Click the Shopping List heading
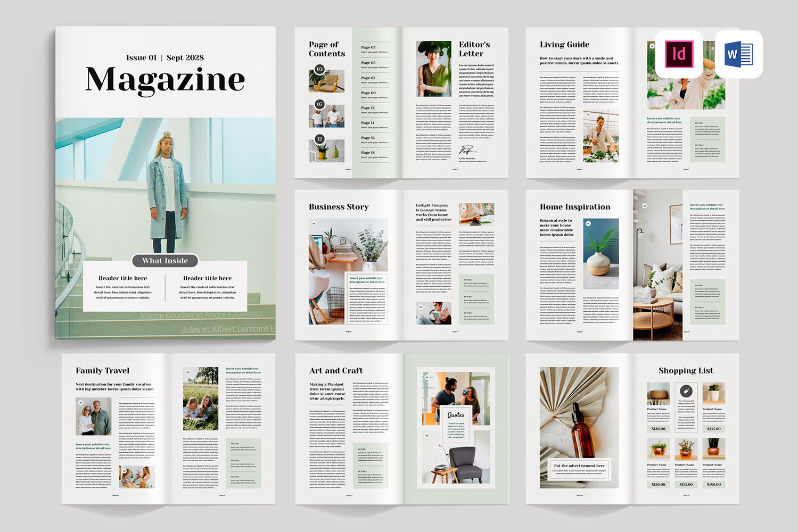Image resolution: width=798 pixels, height=532 pixels. coord(686,371)
